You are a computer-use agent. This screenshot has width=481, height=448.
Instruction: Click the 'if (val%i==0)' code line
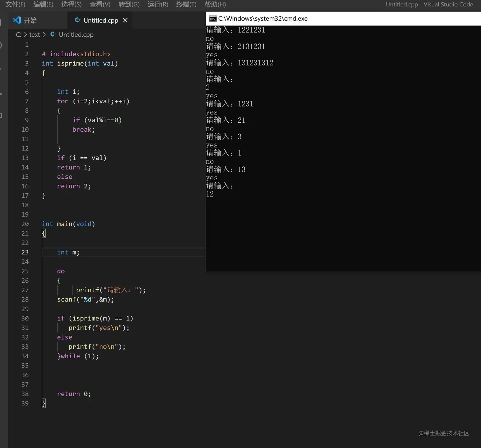97,120
